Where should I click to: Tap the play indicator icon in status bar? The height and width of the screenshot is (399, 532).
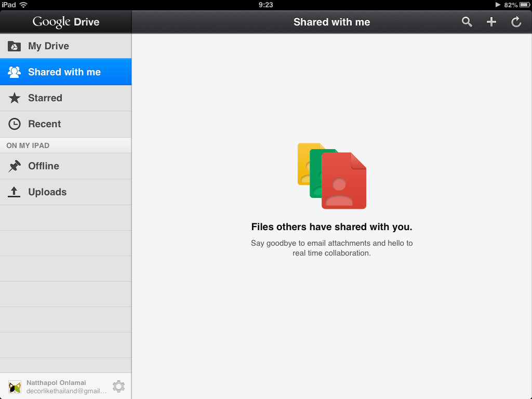tap(498, 5)
